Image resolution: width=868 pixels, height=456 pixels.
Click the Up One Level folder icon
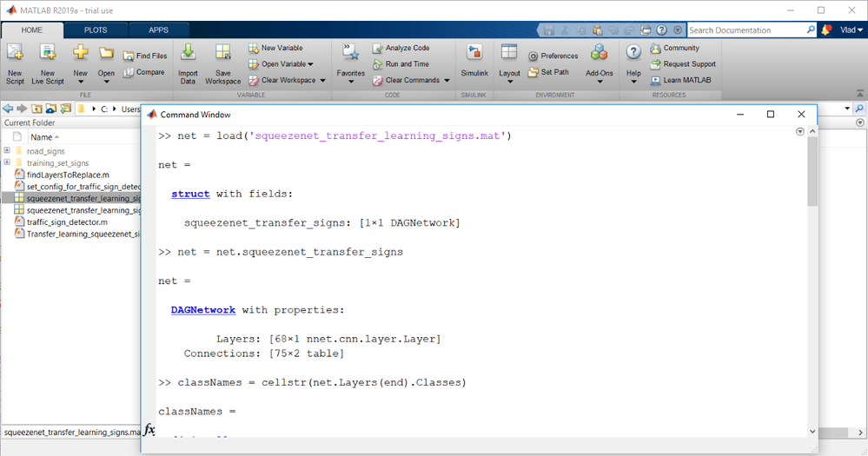[x=36, y=109]
